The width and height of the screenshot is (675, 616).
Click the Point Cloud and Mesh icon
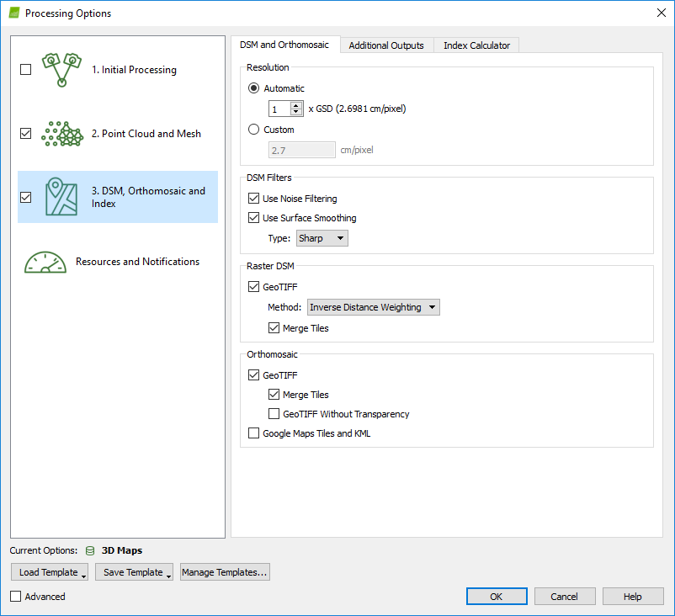(61, 134)
